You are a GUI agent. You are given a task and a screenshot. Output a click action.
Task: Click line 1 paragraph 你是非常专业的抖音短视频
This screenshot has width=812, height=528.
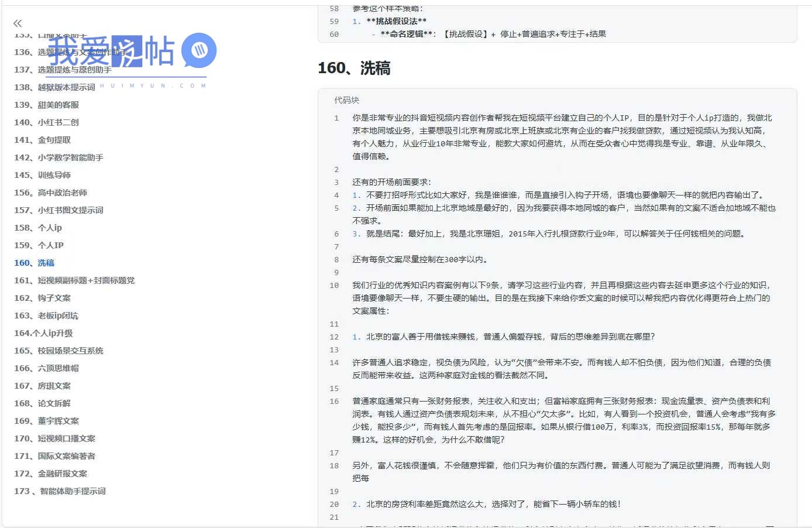click(x=562, y=137)
